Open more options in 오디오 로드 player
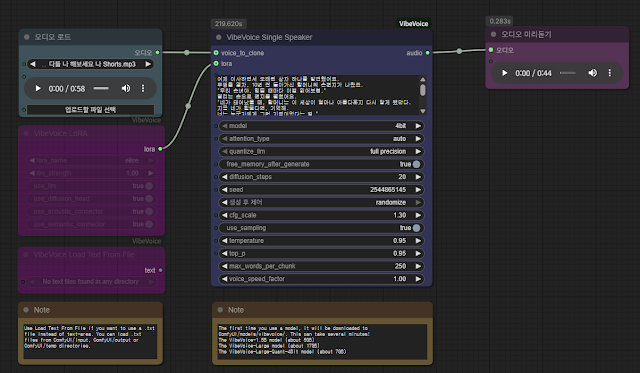Screen dimensions: 640x373 coord(143,88)
